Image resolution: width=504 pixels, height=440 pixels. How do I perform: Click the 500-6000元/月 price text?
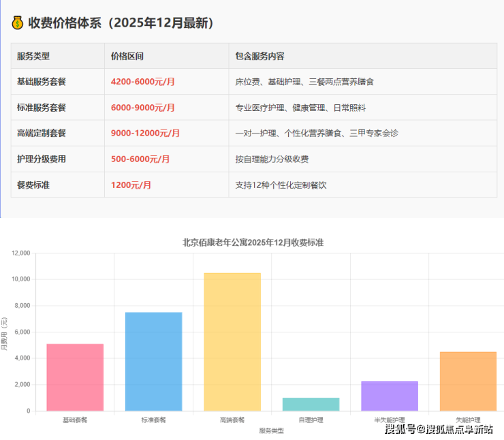pos(140,159)
